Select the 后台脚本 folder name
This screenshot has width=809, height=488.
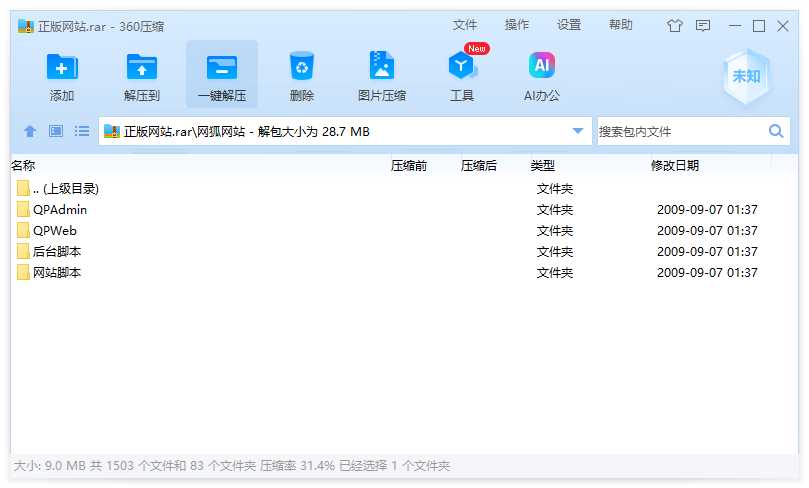pos(57,252)
